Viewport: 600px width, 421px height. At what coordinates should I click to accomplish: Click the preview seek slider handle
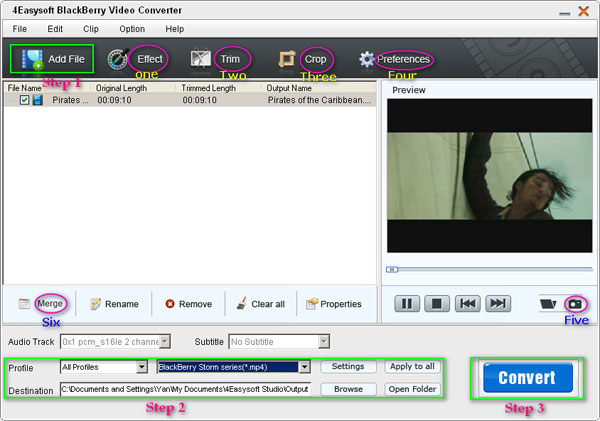click(392, 269)
